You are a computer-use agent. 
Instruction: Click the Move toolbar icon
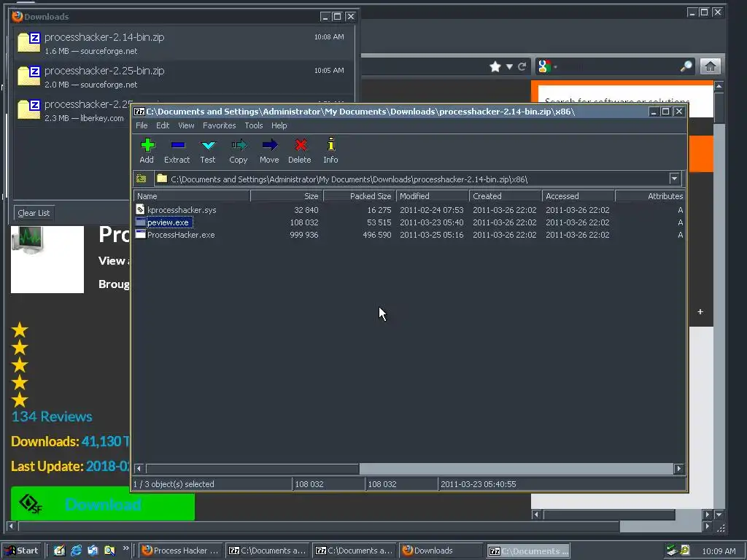pyautogui.click(x=270, y=145)
